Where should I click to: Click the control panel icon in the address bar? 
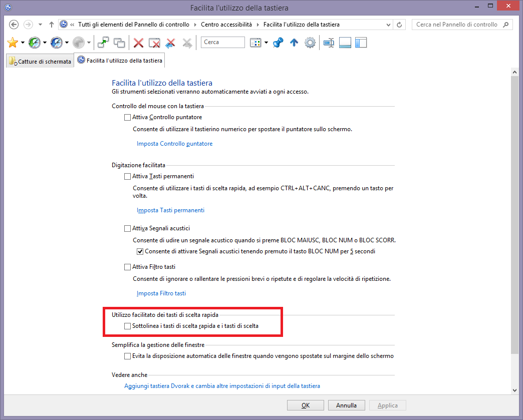point(64,24)
